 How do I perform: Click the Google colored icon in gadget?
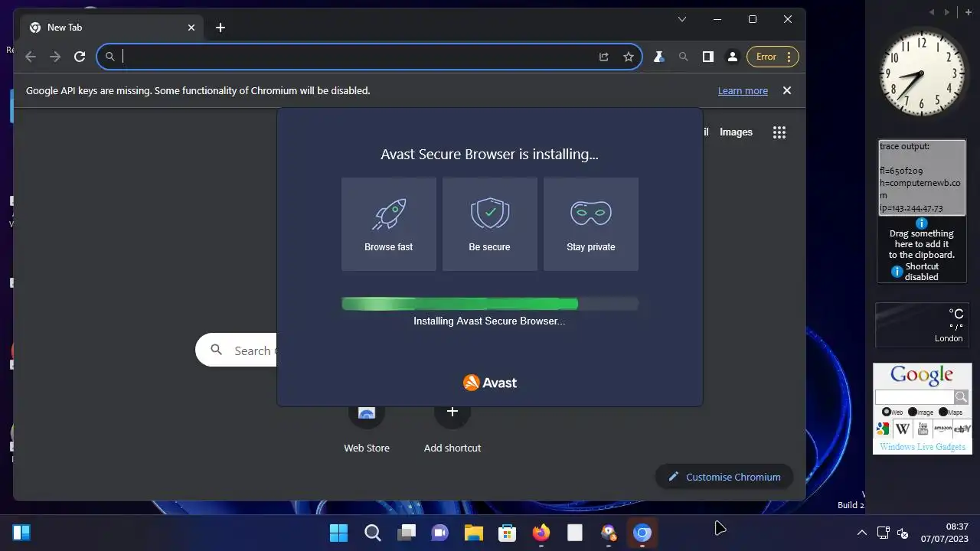[883, 429]
